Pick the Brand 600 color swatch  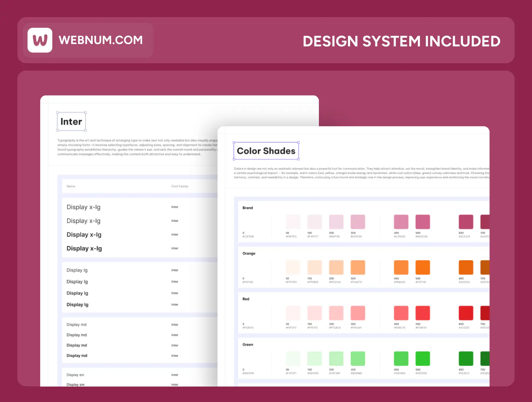coord(466,222)
